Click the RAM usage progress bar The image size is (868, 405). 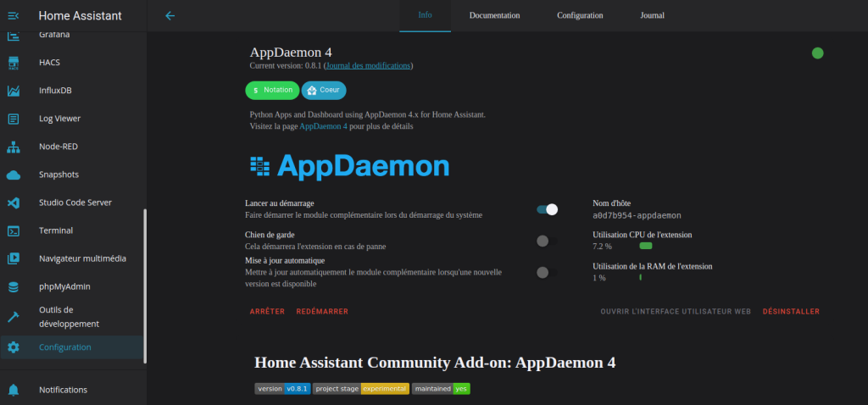[641, 277]
